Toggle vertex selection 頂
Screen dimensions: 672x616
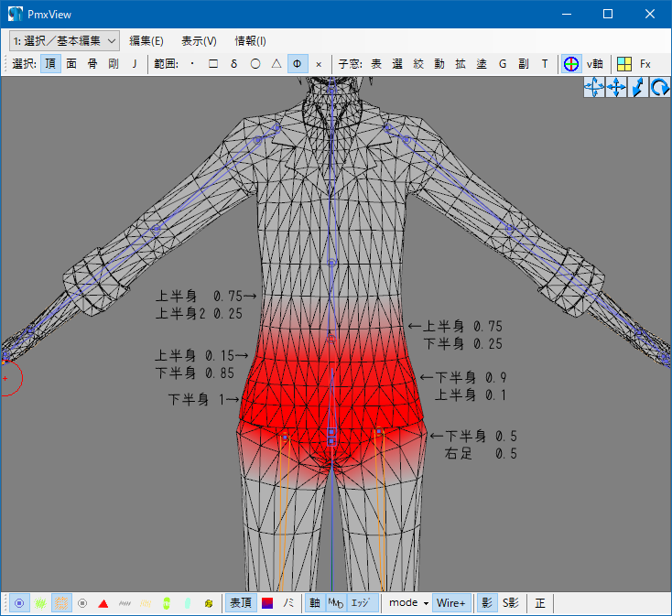tap(50, 64)
